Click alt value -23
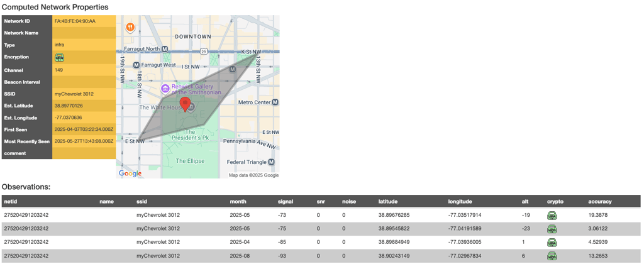Screen dimensions: 644x269 (x=526, y=228)
